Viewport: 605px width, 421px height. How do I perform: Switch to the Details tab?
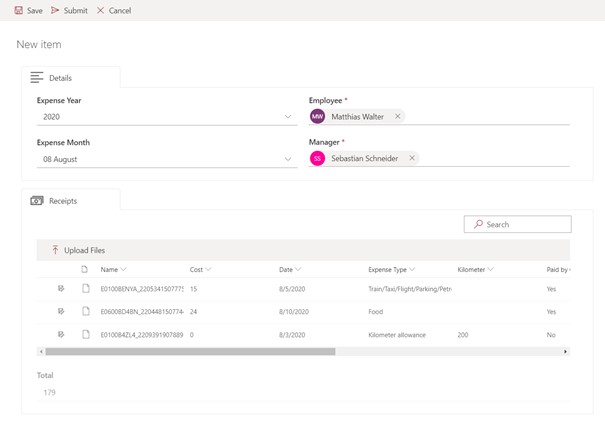[x=71, y=78]
